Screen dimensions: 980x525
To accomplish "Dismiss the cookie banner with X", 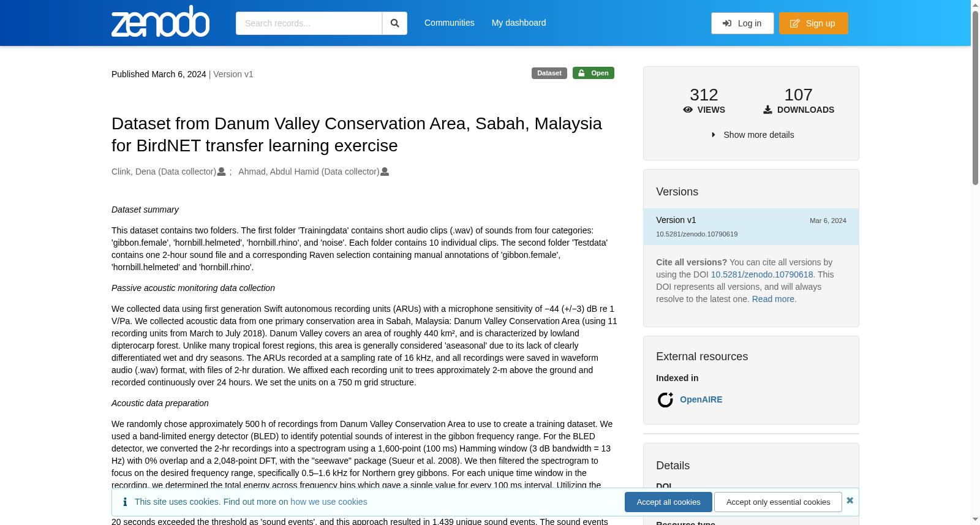I will point(850,500).
